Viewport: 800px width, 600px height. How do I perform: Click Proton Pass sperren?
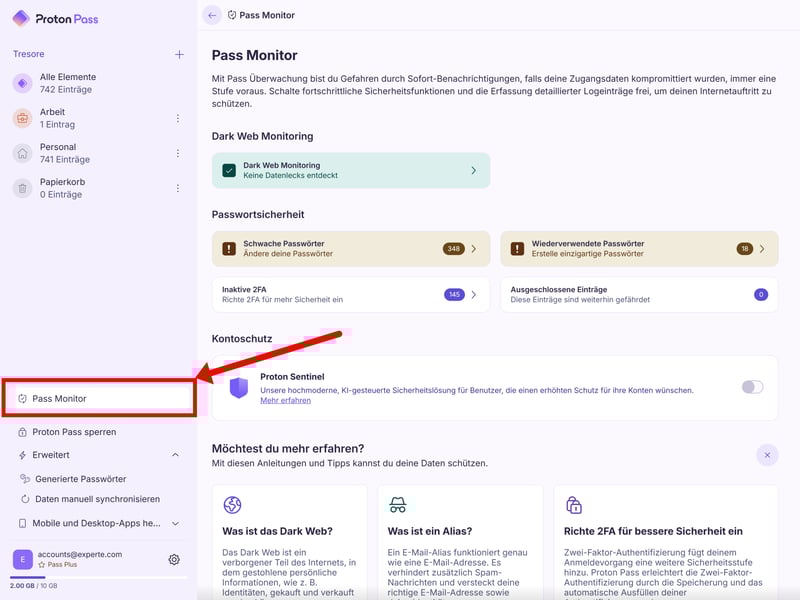tap(74, 432)
